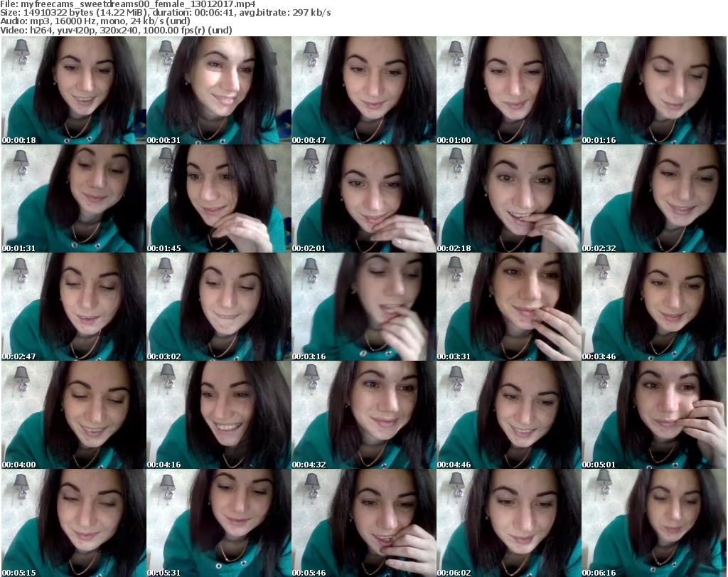
Task: Choose the frame marked 00:02:01
Action: coord(364,198)
